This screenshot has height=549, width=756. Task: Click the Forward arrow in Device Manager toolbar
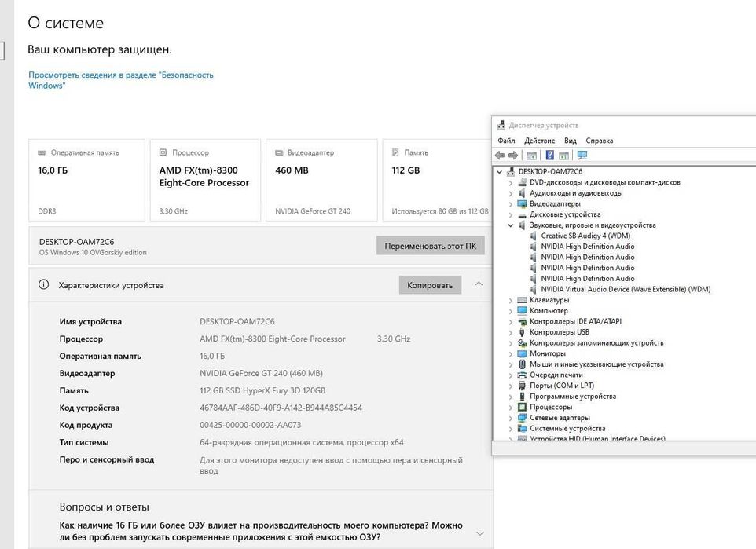(x=513, y=156)
